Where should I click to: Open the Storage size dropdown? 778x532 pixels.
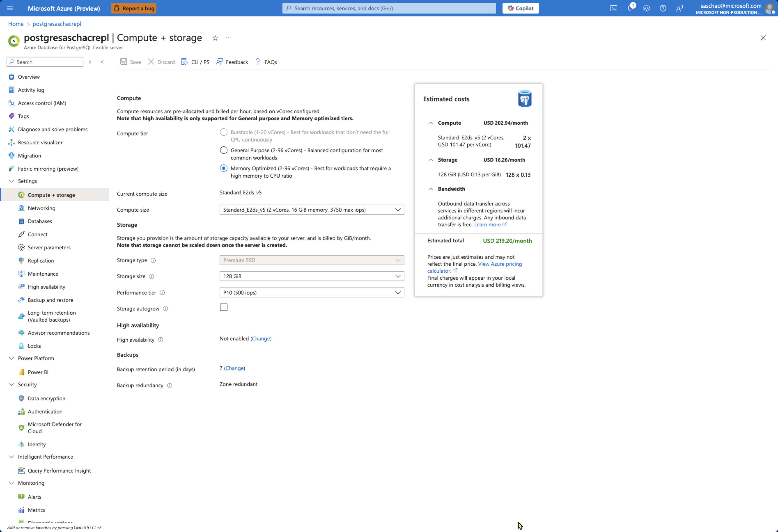(x=312, y=276)
